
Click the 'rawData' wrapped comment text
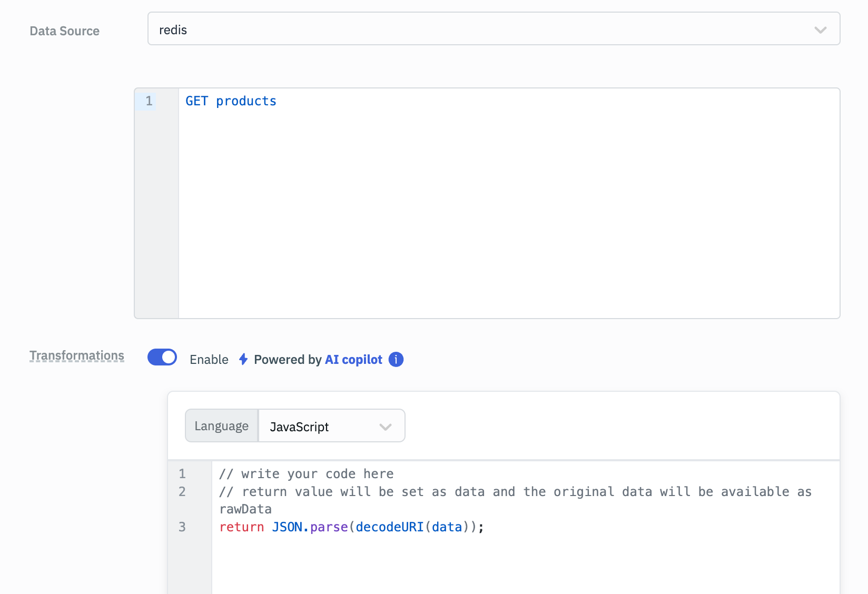245,509
